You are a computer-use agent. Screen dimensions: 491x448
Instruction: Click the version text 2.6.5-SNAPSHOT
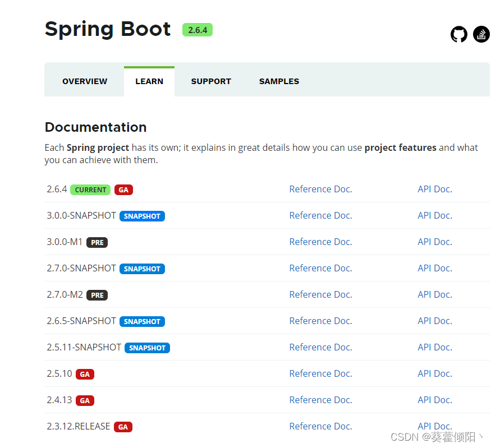click(x=81, y=321)
